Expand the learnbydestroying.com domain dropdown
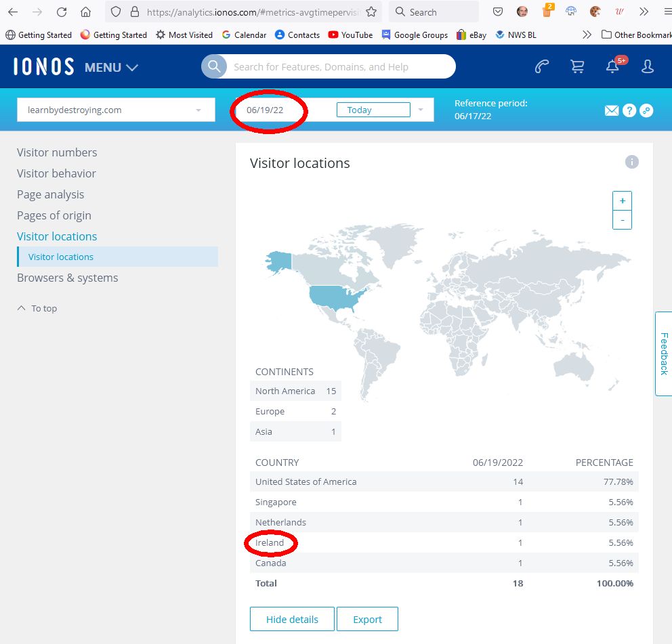The image size is (672, 644). (198, 110)
